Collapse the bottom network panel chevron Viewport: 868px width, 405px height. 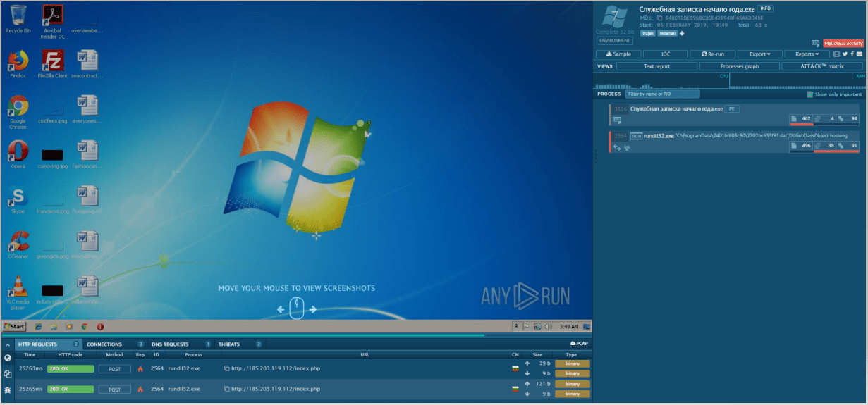click(7, 344)
